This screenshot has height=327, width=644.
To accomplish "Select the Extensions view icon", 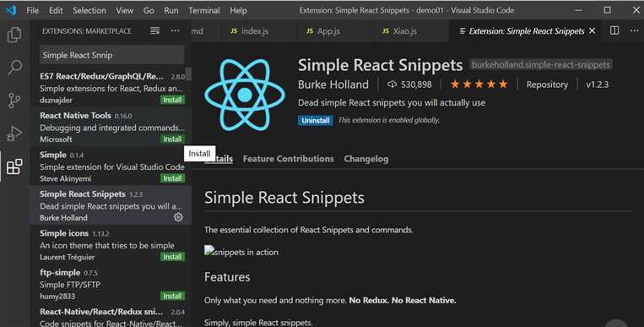I will click(x=14, y=166).
